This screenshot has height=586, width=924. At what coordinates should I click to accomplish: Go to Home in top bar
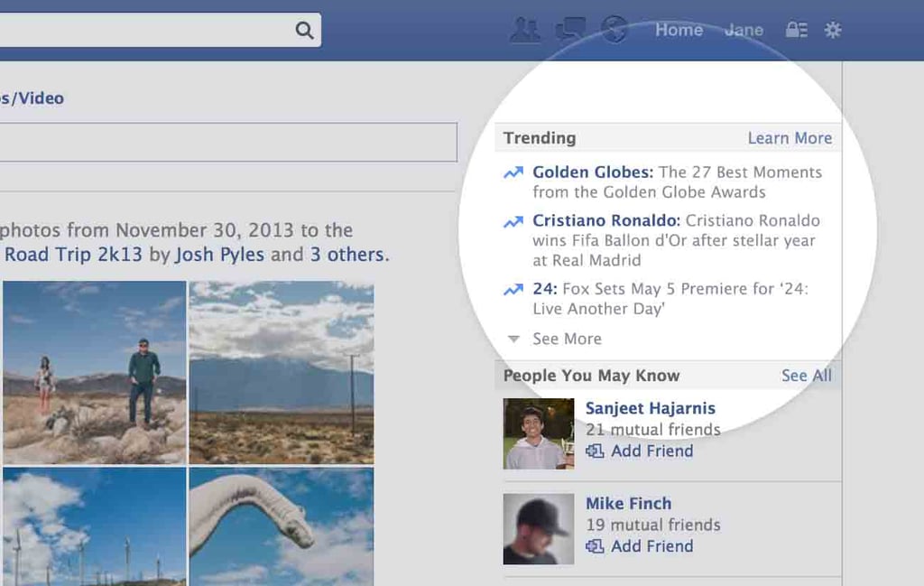[x=679, y=30]
